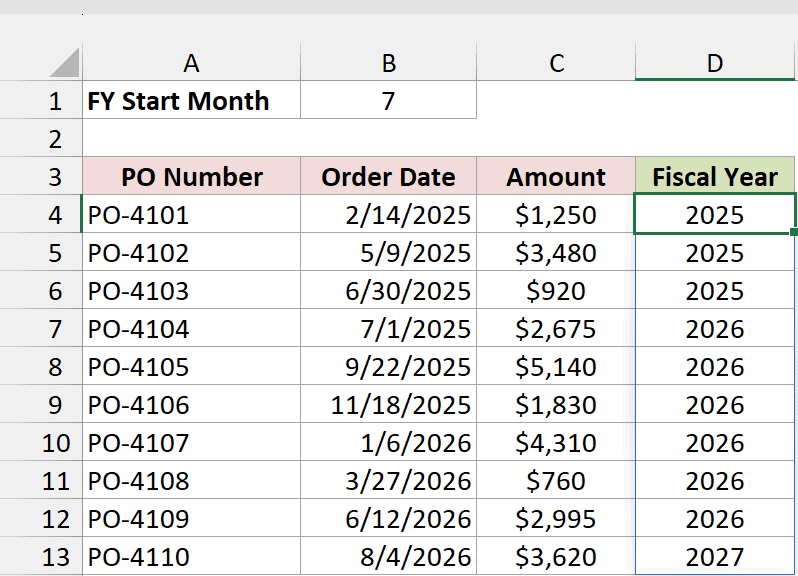Select amount $920
Screen dimensions: 798x576
[x=556, y=290]
